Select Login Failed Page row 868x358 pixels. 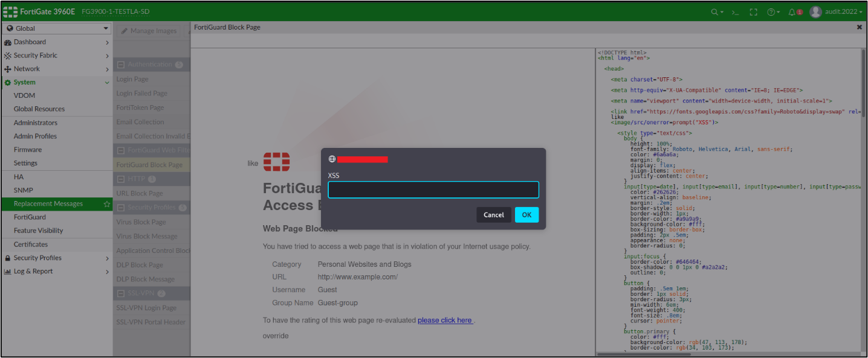coord(152,94)
